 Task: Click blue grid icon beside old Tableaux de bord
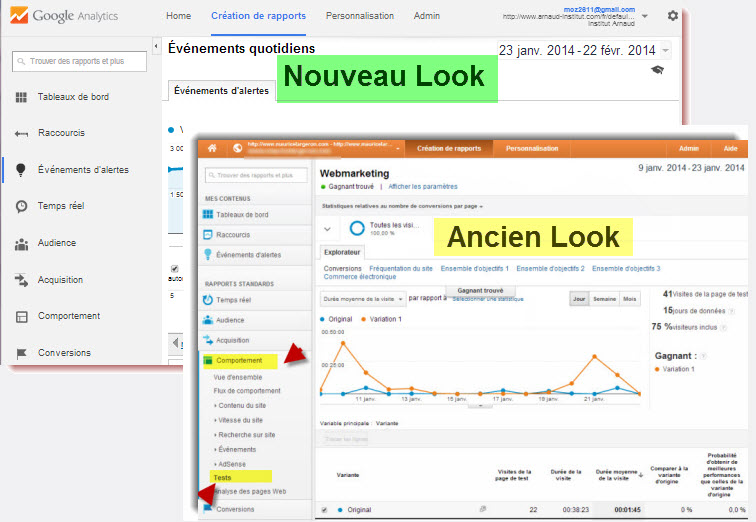click(x=208, y=214)
